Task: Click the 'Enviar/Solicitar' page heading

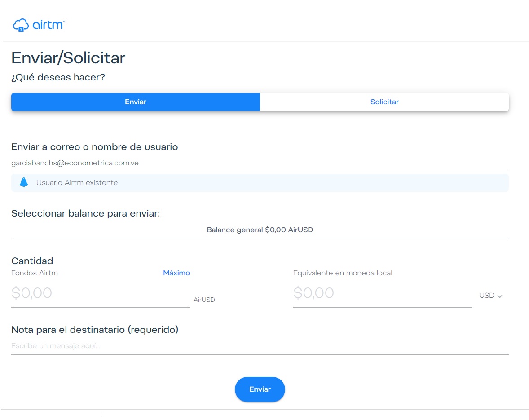Action: click(68, 58)
